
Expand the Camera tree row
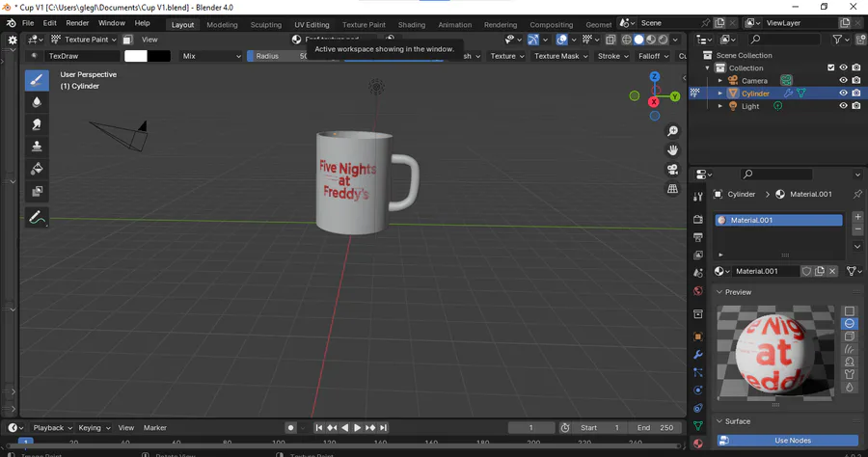click(720, 81)
